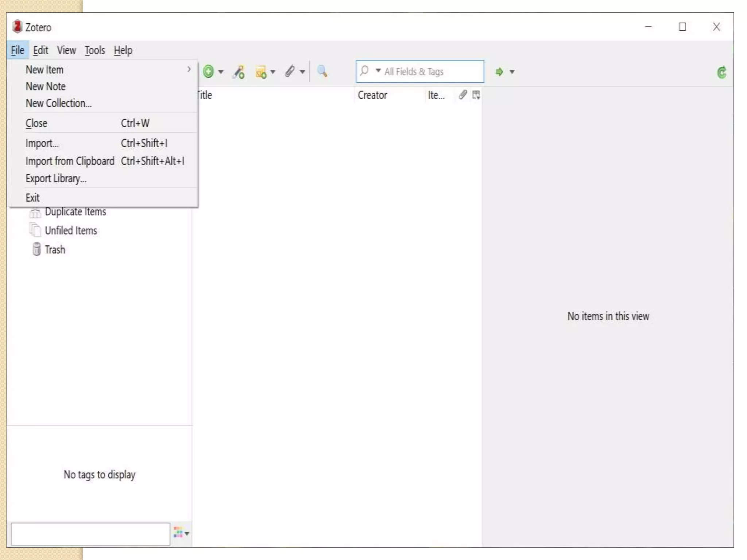Click the green sync refresh icon
This screenshot has height=560, width=747.
pyautogui.click(x=721, y=72)
